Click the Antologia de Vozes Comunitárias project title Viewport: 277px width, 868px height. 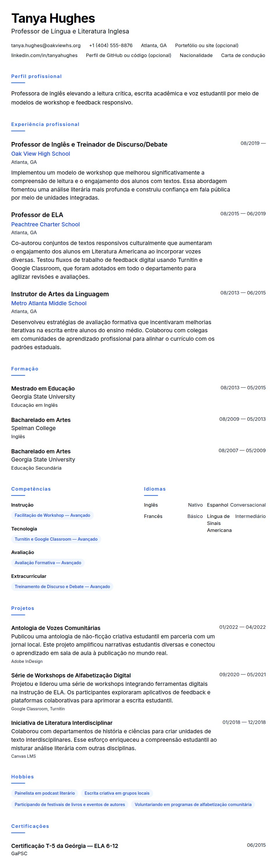[x=56, y=628]
